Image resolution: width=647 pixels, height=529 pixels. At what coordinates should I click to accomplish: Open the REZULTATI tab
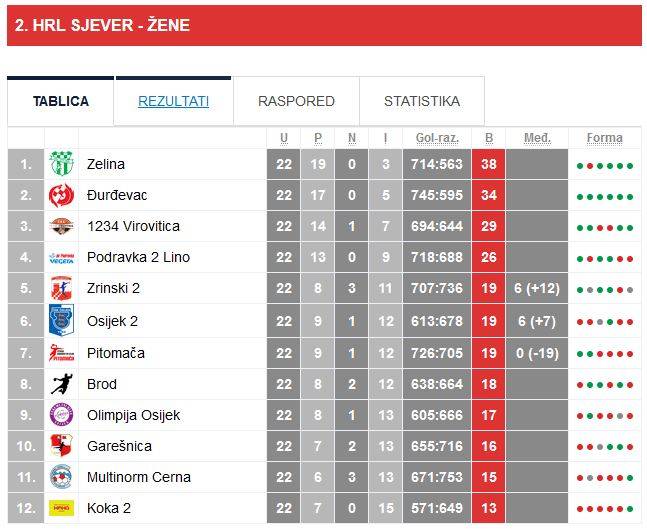(174, 101)
